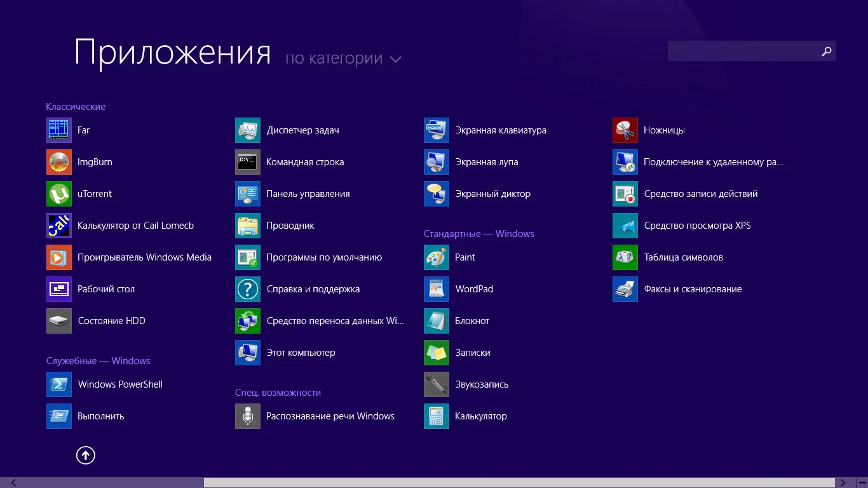Viewport: 868px width, 488px height.
Task: Launch Командная строка icon
Action: pyautogui.click(x=248, y=162)
